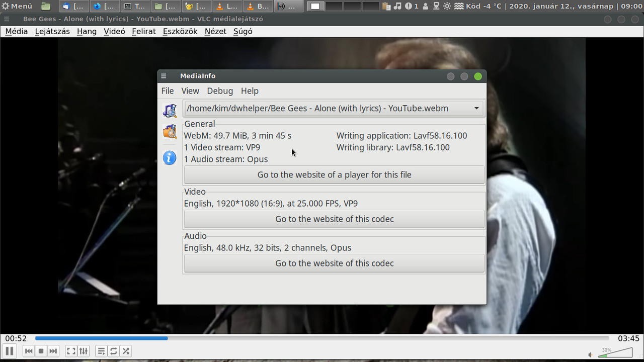Viewport: 644px width, 362px height.
Task: Seek in the VLC playback progress bar
Action: (322, 338)
